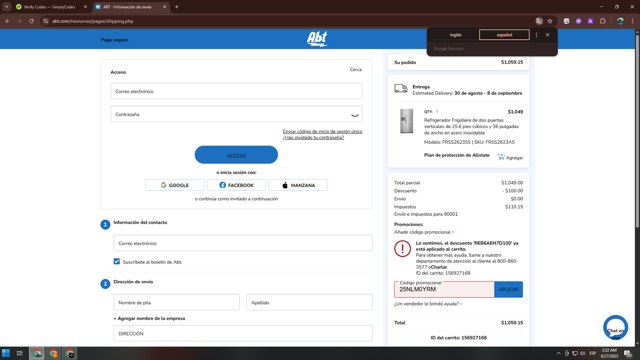This screenshot has height=360, width=640.
Task: Go forward in browser history
Action: point(19,21)
